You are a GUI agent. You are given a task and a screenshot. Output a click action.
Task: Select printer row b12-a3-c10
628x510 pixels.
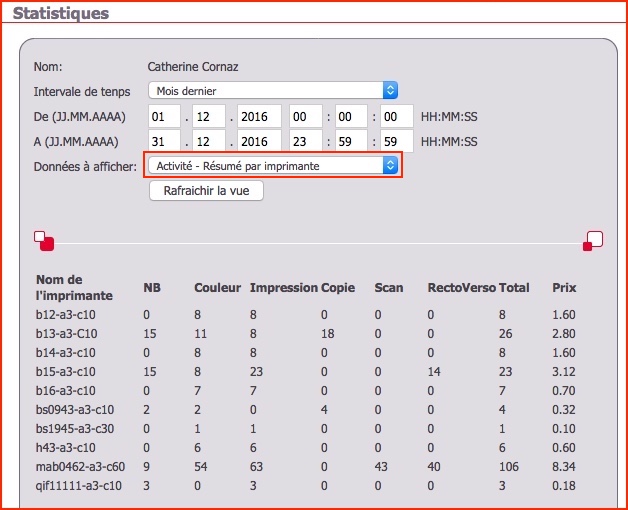306,314
